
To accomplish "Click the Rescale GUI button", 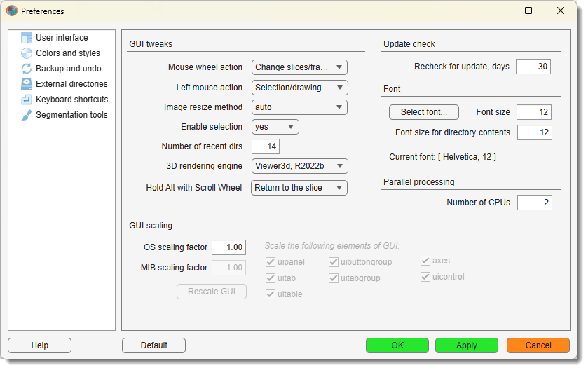I will click(212, 292).
